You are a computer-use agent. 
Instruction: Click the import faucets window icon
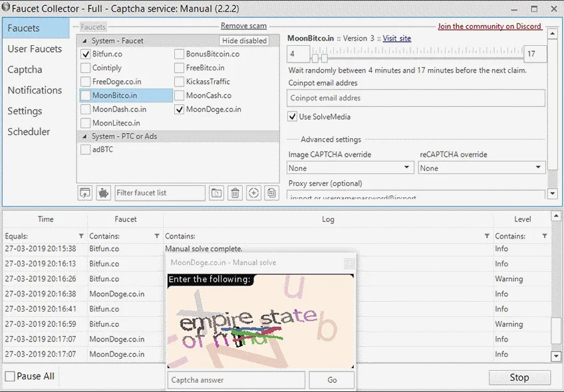coord(85,193)
